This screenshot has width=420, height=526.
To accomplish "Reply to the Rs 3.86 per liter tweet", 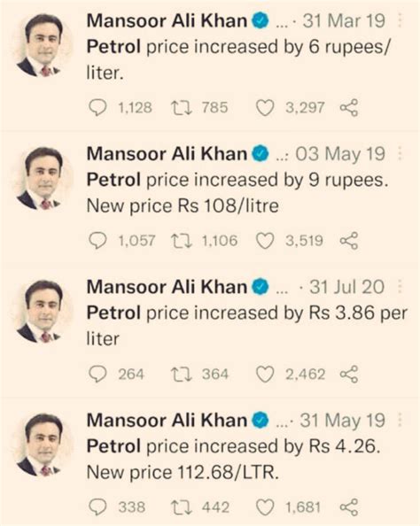I will click(97, 375).
